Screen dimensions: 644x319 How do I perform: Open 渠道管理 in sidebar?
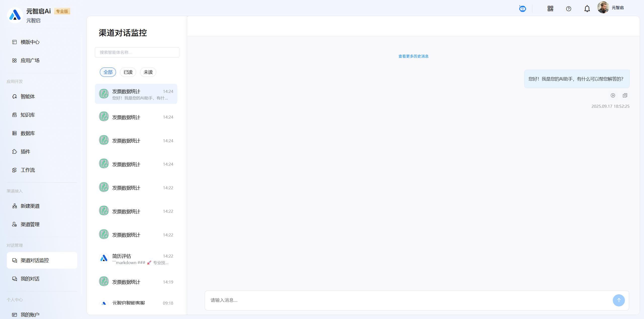point(30,224)
